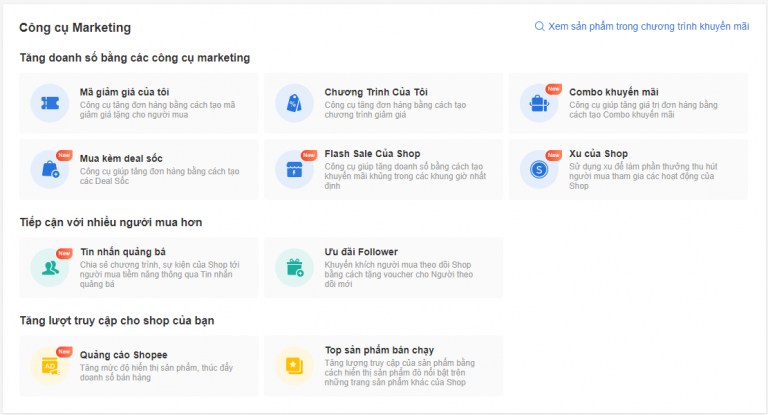
Task: Click New badge on Combo khuyến mãi
Action: tap(553, 89)
